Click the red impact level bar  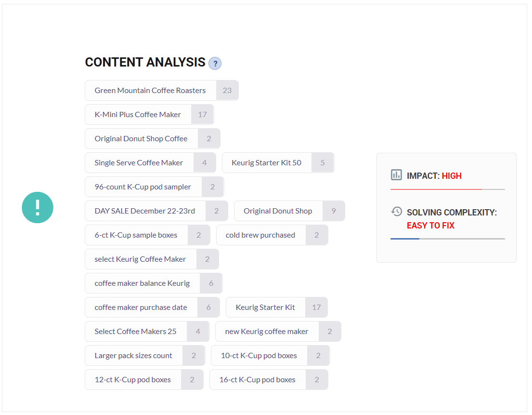click(436, 189)
